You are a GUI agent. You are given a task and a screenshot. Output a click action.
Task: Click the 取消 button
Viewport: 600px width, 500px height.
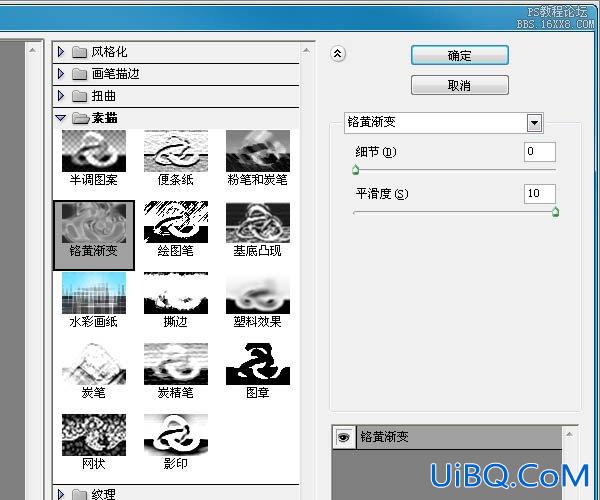pos(460,85)
